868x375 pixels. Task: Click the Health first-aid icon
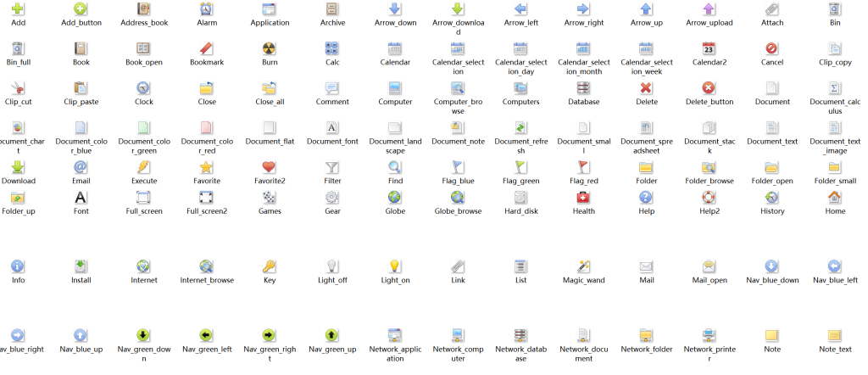pos(583,197)
